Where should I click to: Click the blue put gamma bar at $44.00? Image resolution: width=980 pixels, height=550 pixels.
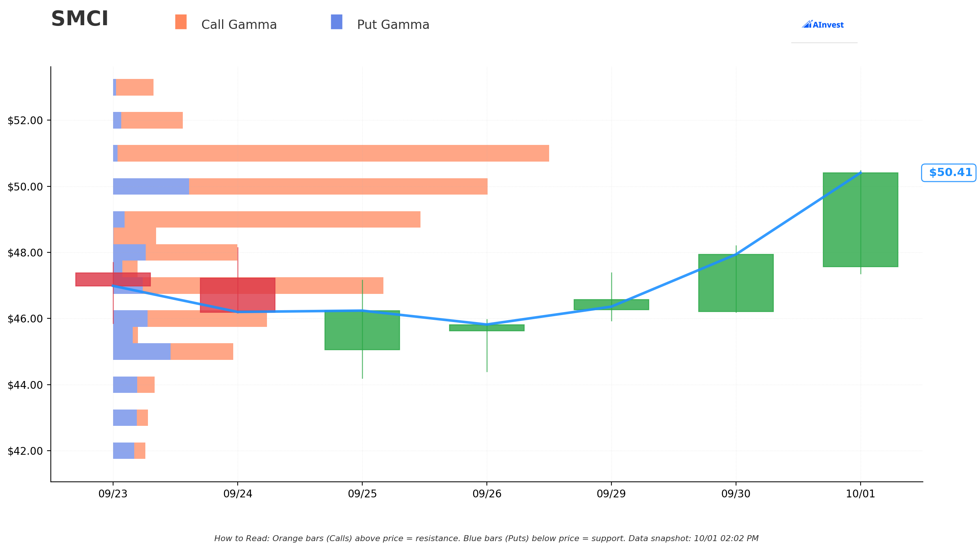point(125,385)
